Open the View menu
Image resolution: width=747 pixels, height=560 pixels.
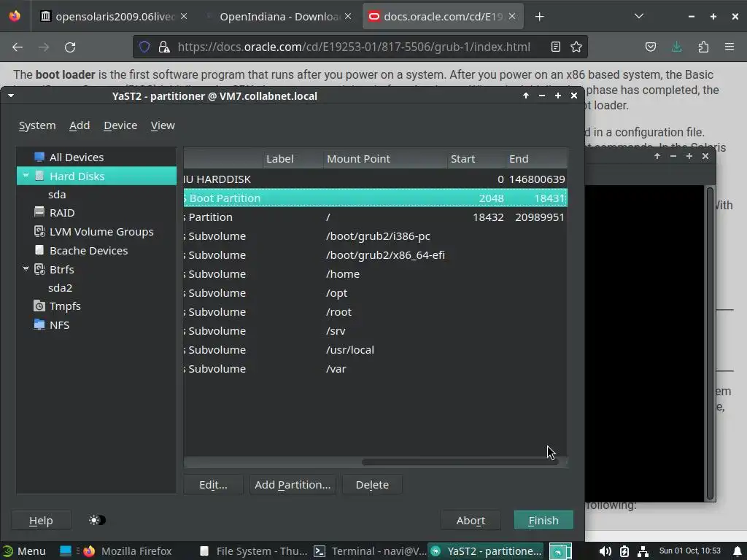coord(163,125)
